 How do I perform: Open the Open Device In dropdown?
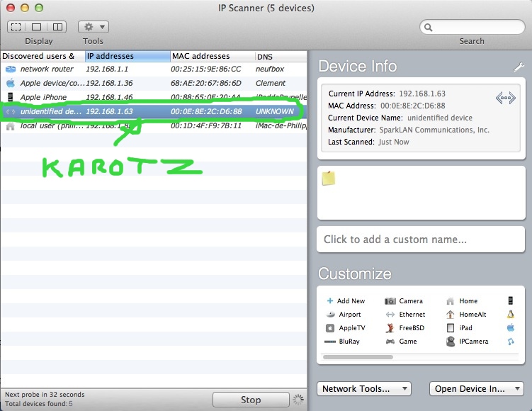click(476, 388)
